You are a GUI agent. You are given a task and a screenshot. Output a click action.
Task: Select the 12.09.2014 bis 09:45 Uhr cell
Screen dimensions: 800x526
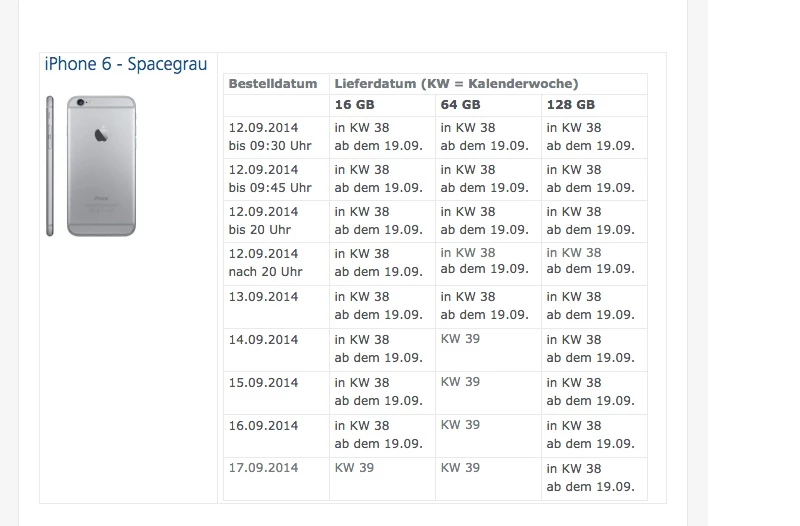click(276, 179)
